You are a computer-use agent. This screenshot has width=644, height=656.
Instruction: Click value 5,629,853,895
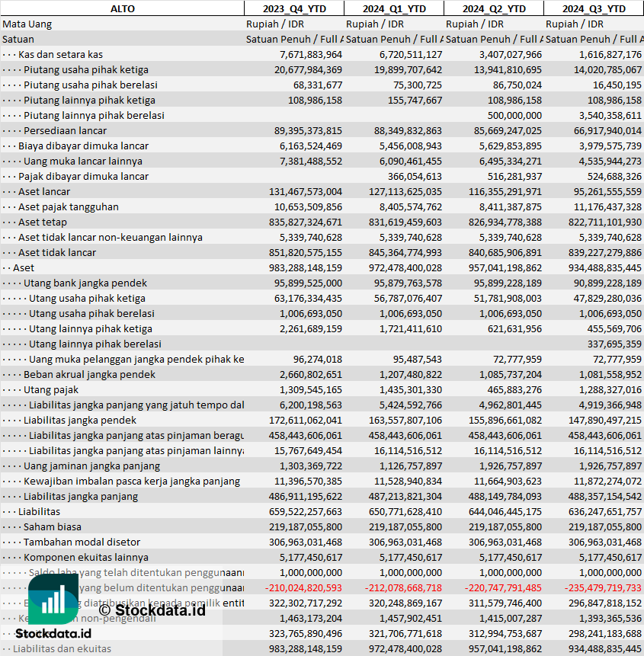click(x=511, y=146)
